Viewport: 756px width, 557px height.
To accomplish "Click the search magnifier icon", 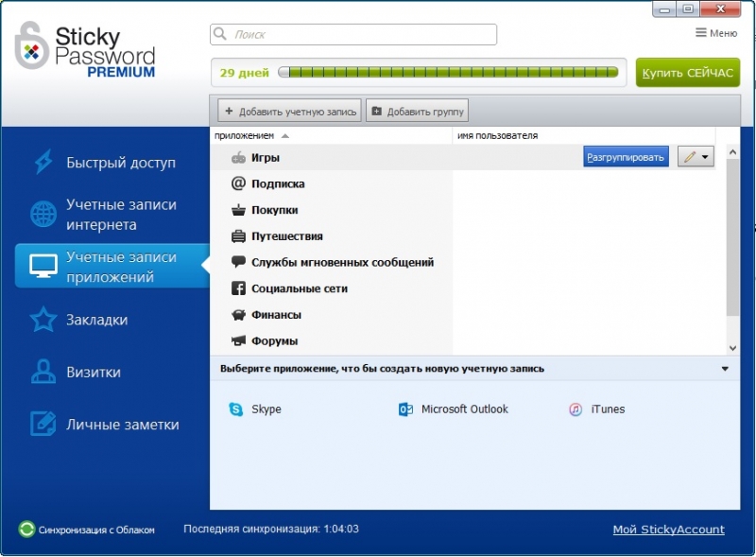I will click(220, 34).
